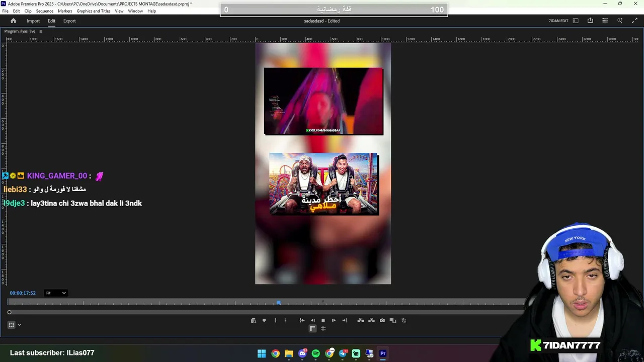Click the Quick Export share icon
The height and width of the screenshot is (362, 644).
pos(590,21)
